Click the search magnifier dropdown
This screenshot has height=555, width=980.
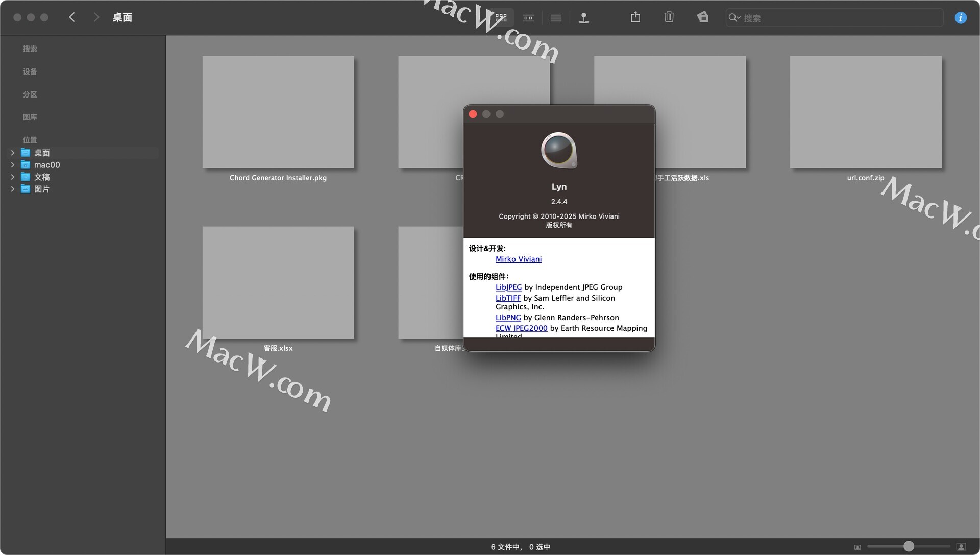click(734, 18)
